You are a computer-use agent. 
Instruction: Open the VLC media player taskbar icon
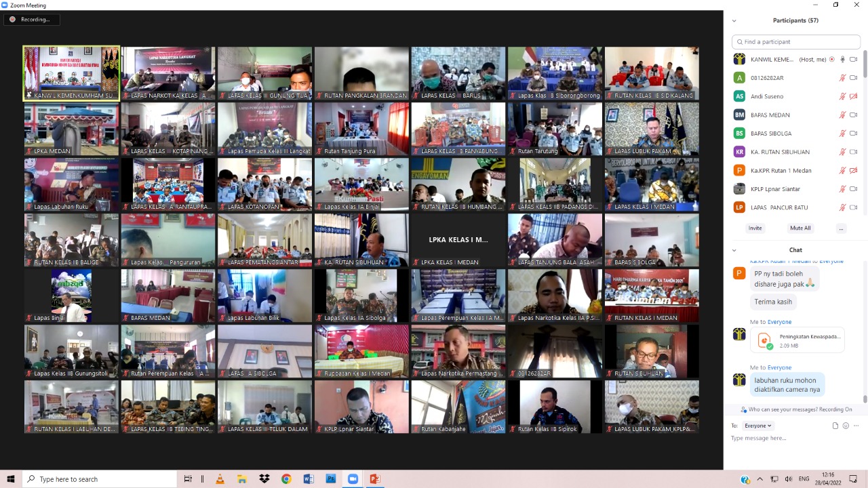click(220, 479)
